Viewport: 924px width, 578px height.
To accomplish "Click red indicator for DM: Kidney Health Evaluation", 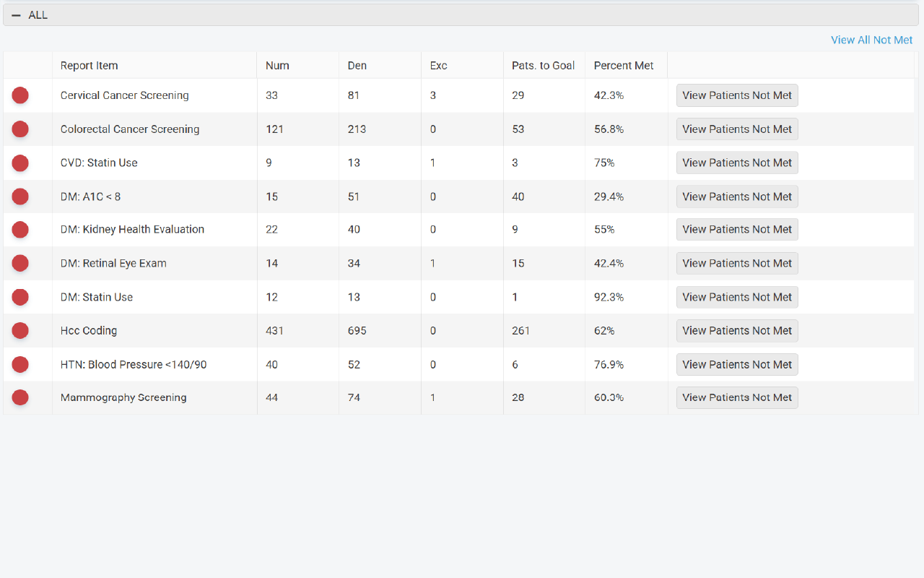I will pos(20,230).
